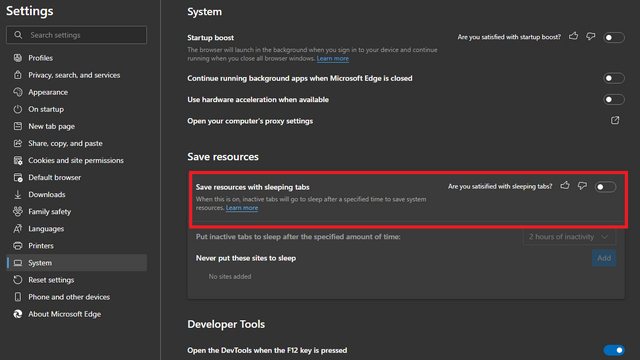Open Phone and other devices settings
The width and height of the screenshot is (640, 360).
[77, 297]
